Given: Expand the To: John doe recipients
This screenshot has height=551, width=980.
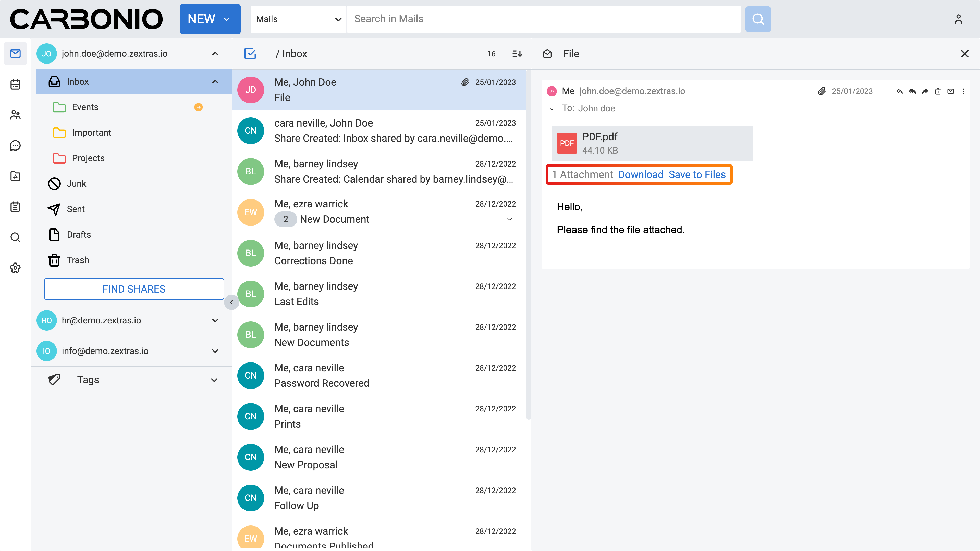Looking at the screenshot, I should pos(552,109).
